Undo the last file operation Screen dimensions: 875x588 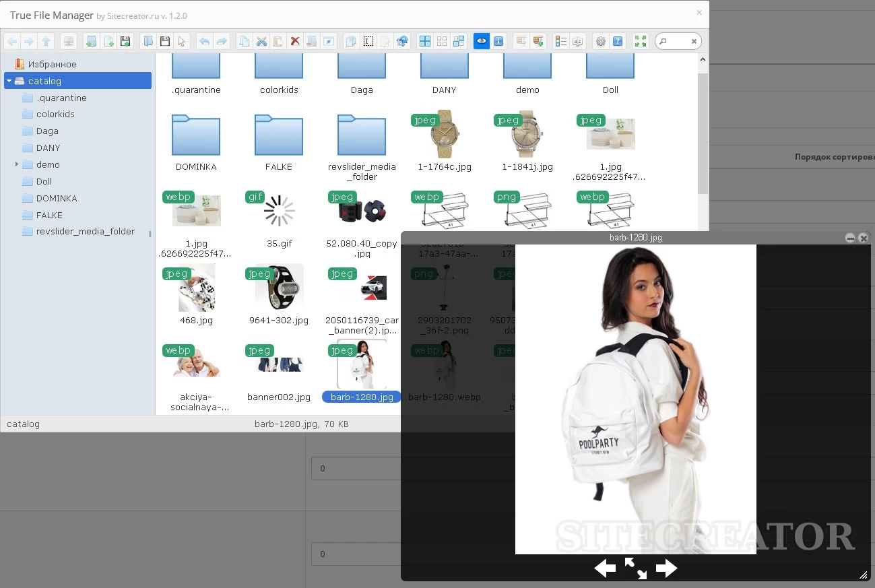pos(205,41)
